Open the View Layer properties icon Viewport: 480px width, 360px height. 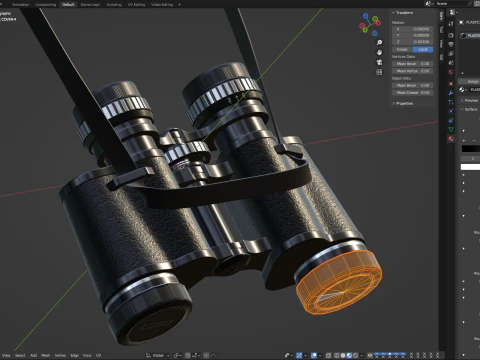(x=451, y=53)
